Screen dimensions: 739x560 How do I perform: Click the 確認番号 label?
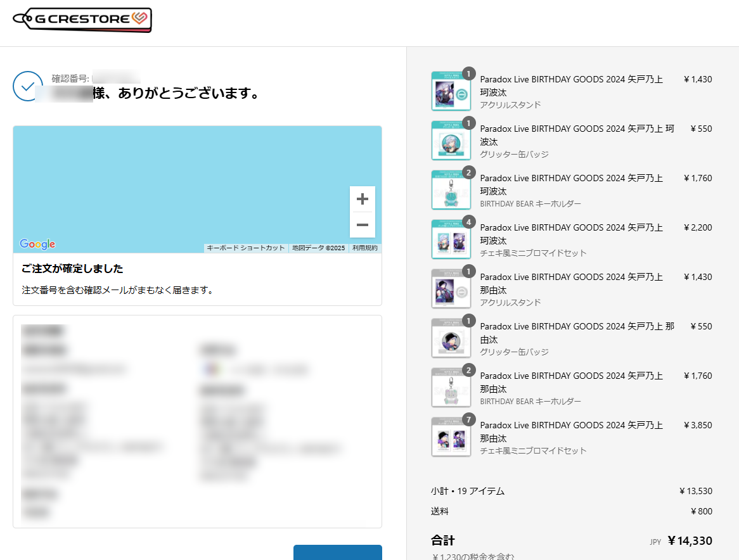tap(70, 78)
